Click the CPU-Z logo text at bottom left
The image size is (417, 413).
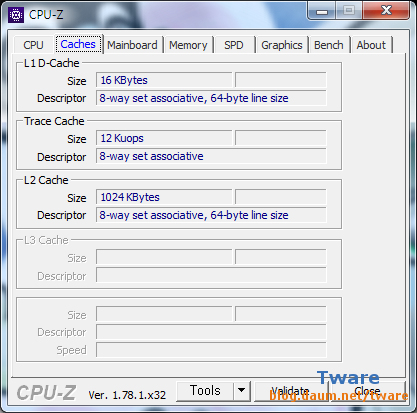(46, 393)
